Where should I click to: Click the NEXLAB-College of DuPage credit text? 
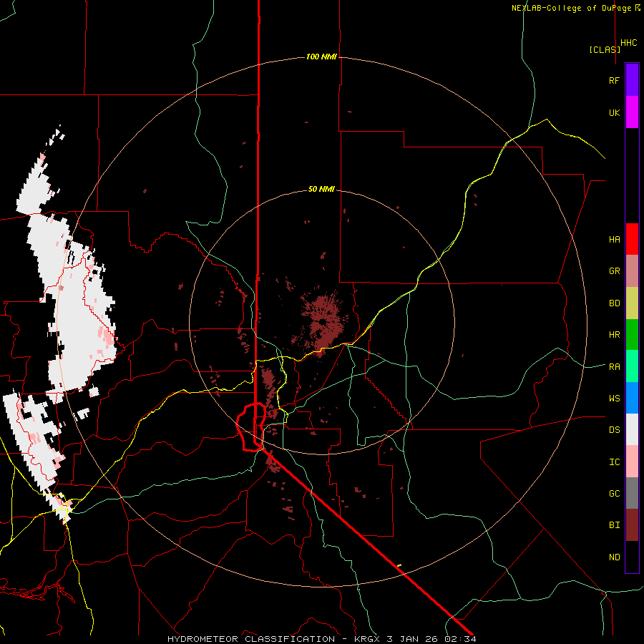pos(571,8)
